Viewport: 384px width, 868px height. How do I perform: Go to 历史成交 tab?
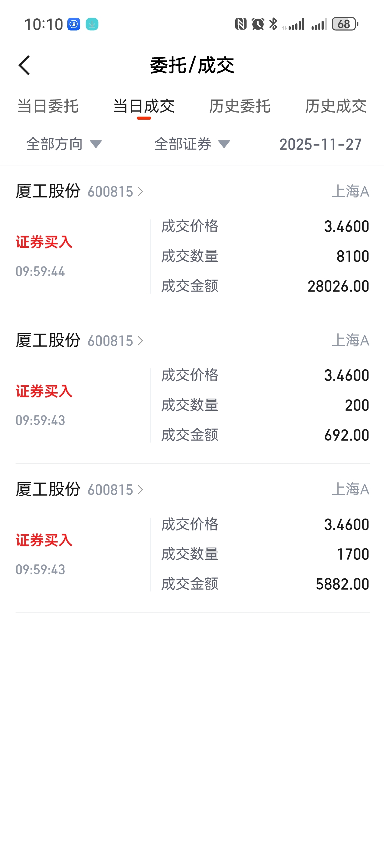tap(336, 106)
